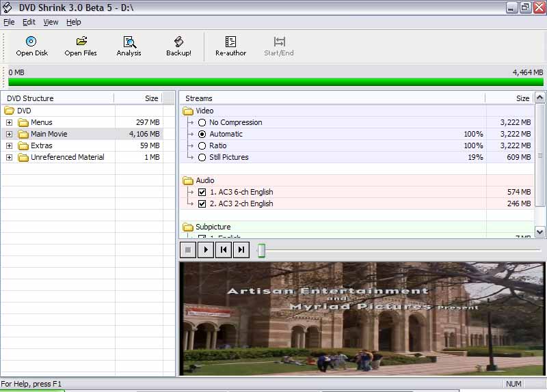Uncheck AC3 2-ch English audio
This screenshot has height=392, width=547.
point(202,204)
